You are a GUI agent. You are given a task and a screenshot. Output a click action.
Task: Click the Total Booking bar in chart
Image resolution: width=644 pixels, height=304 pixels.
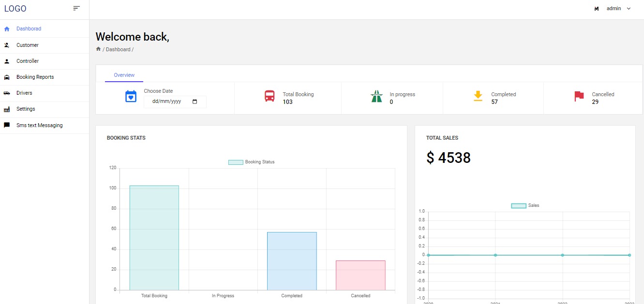pyautogui.click(x=154, y=238)
